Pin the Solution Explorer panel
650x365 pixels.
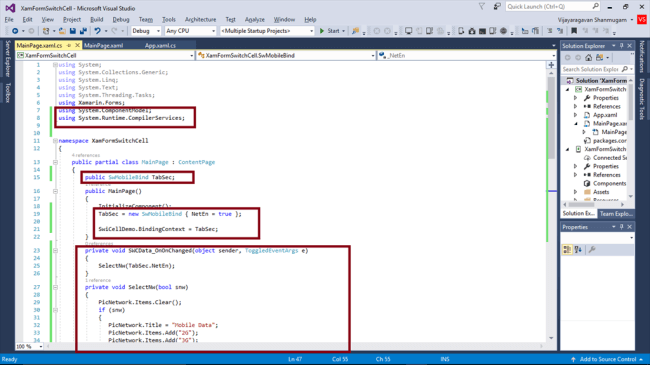tap(621, 46)
